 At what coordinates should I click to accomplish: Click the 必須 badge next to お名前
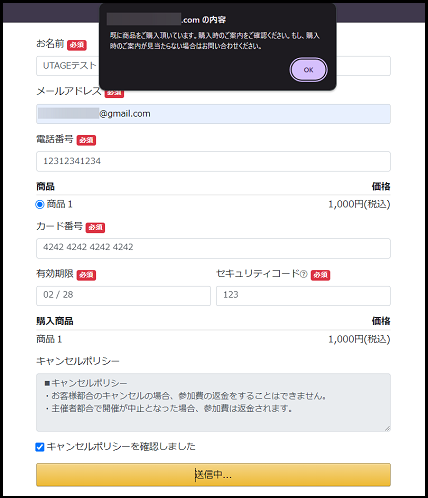click(77, 45)
